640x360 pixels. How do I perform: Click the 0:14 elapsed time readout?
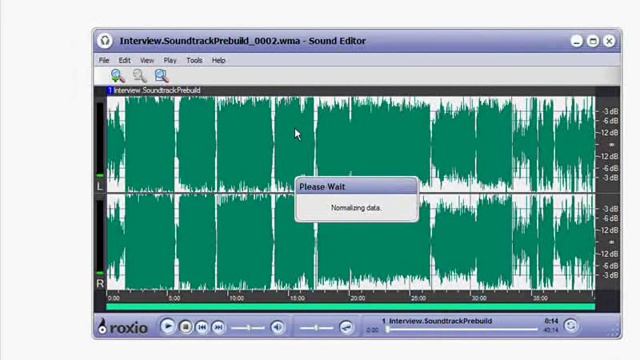[x=551, y=321]
